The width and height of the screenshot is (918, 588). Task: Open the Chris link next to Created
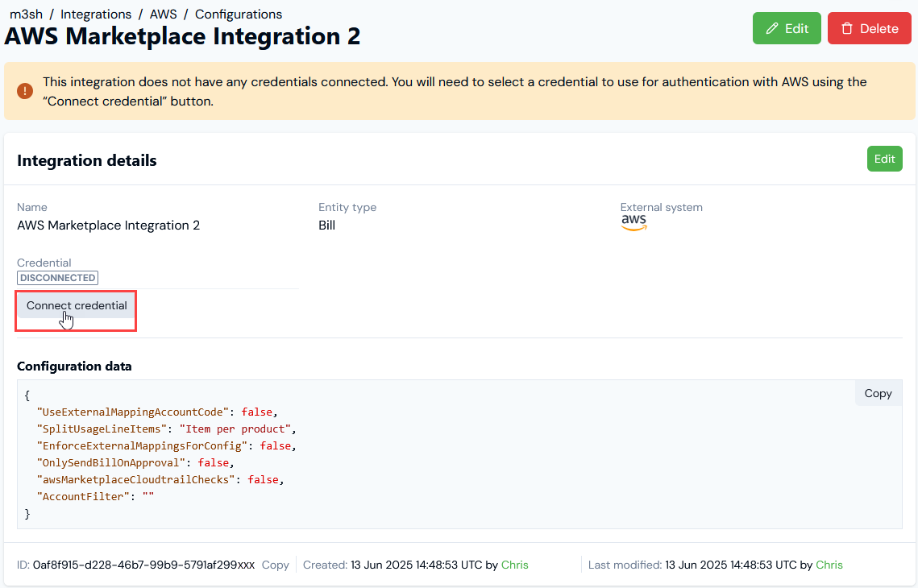coord(515,565)
